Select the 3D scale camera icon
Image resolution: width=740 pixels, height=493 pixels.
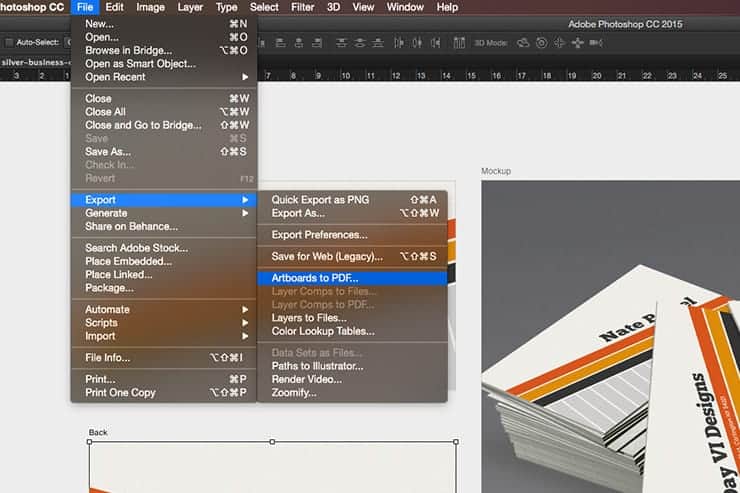596,43
